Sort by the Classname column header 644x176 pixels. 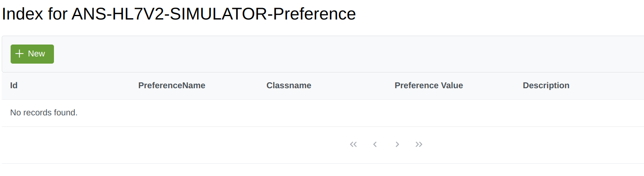click(x=289, y=86)
